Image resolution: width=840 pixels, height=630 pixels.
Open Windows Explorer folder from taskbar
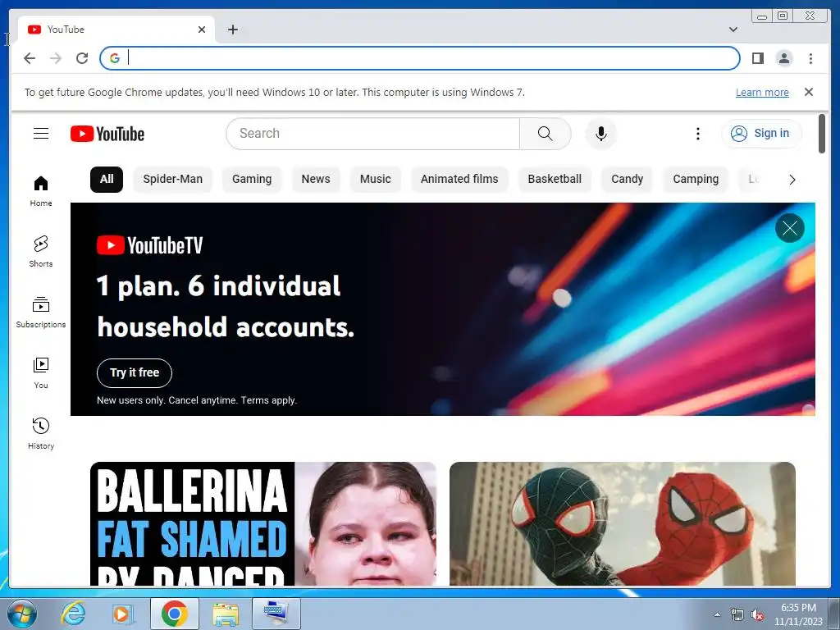coord(226,614)
